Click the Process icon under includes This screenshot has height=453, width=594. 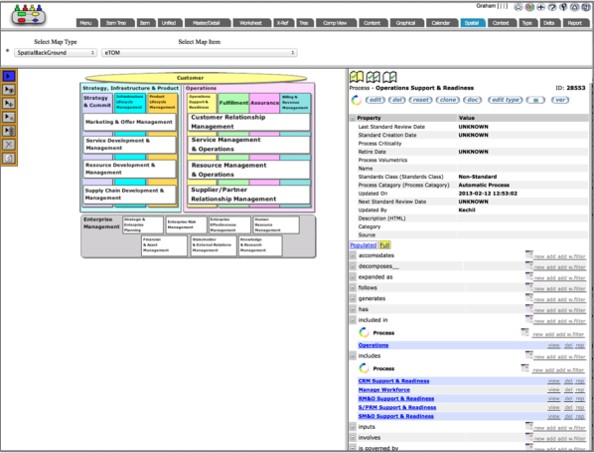[364, 368]
